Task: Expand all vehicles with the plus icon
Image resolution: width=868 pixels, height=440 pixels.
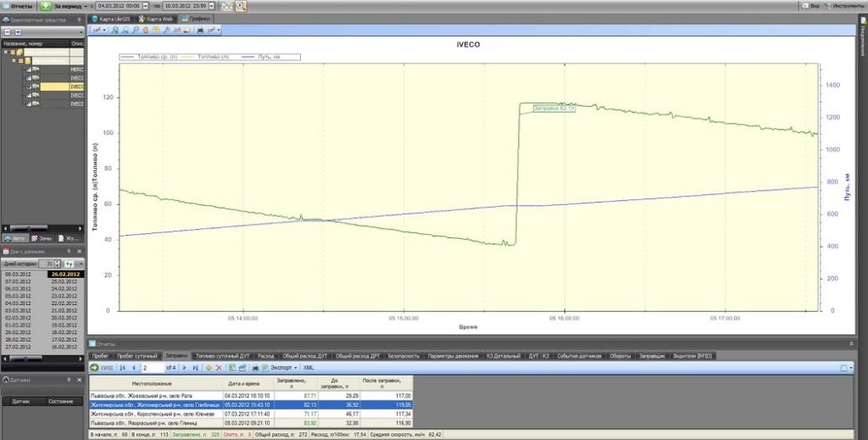Action: 18,32
